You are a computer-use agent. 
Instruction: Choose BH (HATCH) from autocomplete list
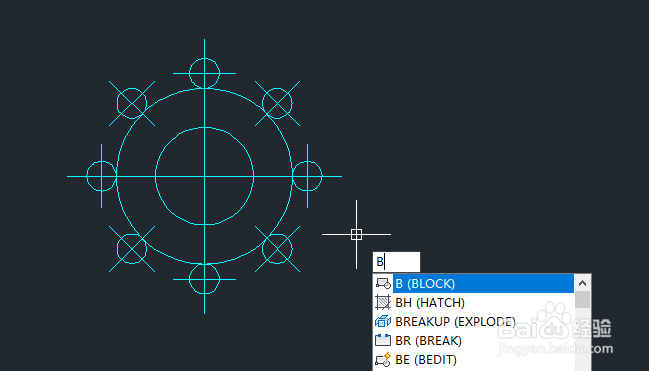474,303
